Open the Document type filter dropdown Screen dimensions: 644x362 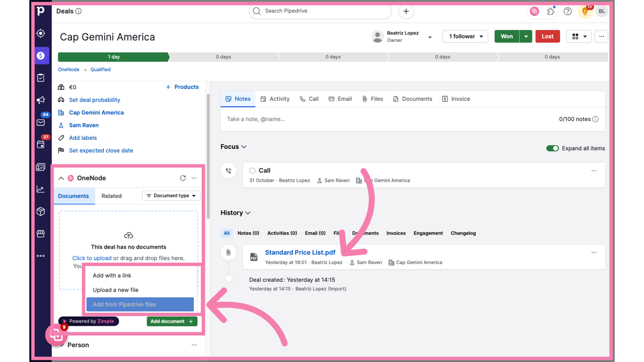(171, 196)
